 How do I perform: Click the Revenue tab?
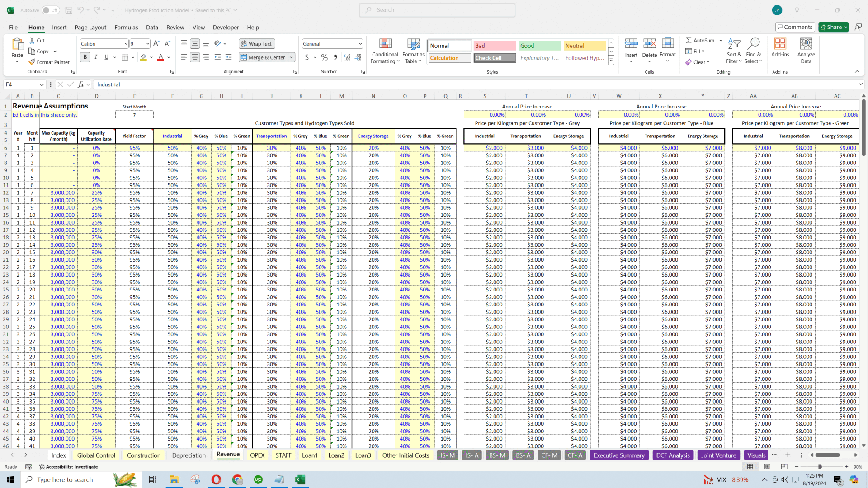(x=228, y=455)
